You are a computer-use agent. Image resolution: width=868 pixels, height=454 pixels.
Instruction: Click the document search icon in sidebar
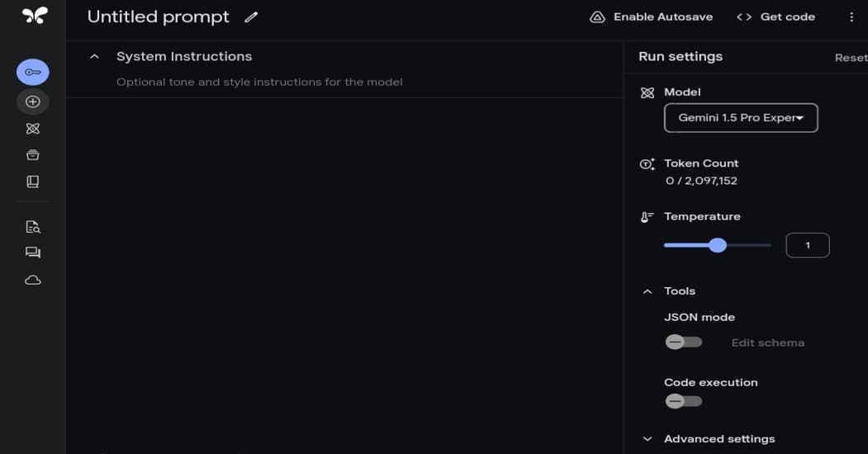[x=33, y=227]
